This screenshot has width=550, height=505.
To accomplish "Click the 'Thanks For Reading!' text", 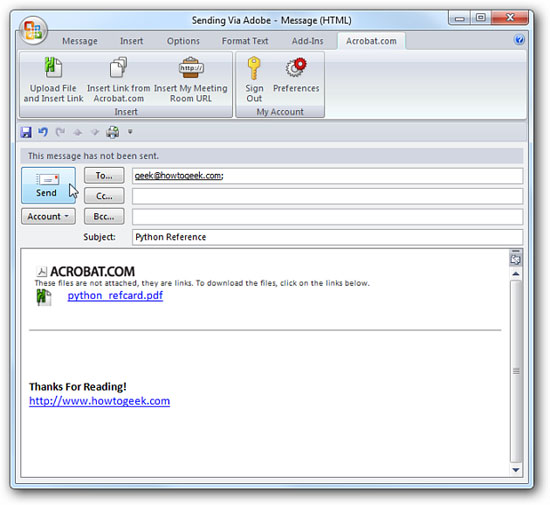I will (x=78, y=386).
